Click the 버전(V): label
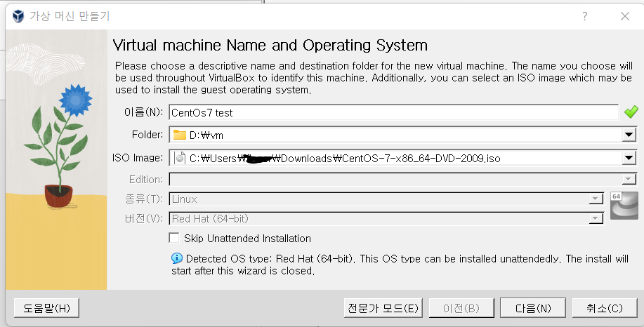The height and width of the screenshot is (327, 644). (144, 219)
